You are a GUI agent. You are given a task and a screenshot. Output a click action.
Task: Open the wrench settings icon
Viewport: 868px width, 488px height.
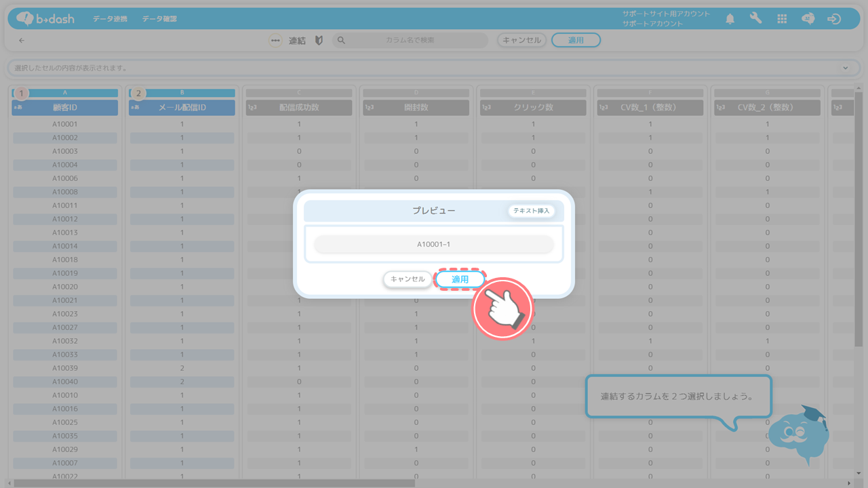pyautogui.click(x=755, y=19)
